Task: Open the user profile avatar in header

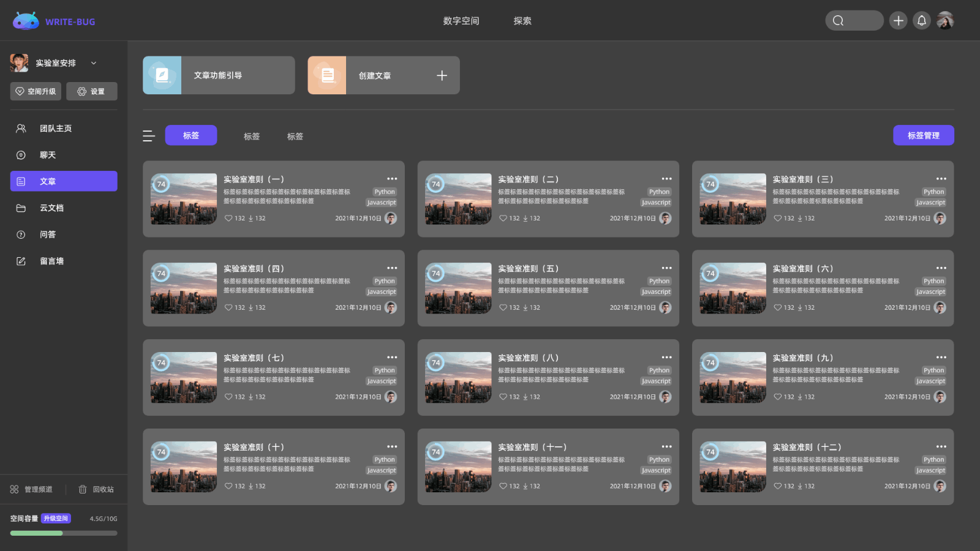Action: (x=945, y=21)
